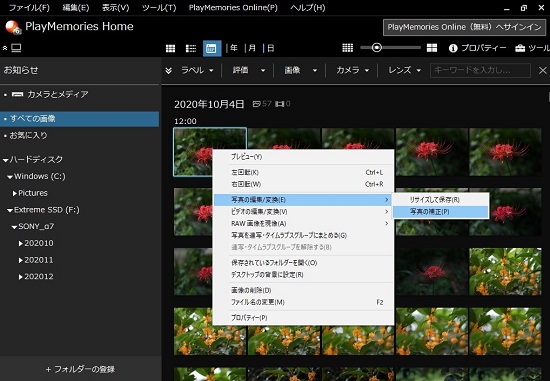Open the ファイル(F) menu

[x=29, y=8]
